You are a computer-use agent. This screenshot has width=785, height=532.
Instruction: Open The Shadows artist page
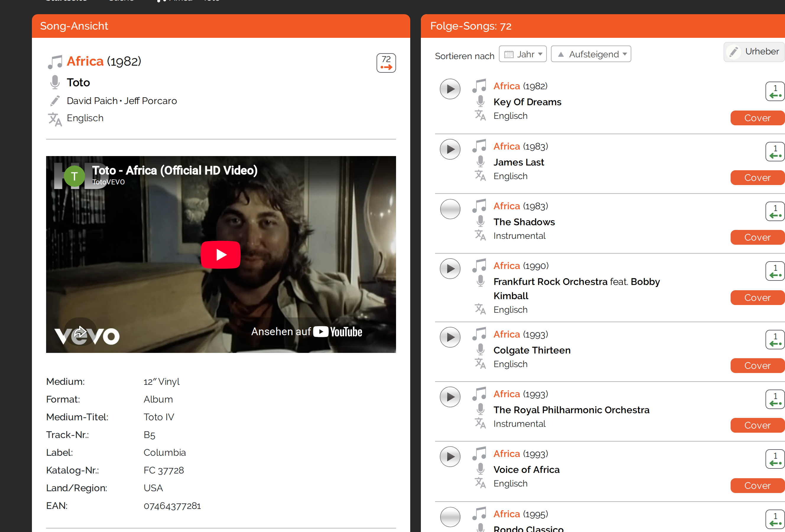524,222
